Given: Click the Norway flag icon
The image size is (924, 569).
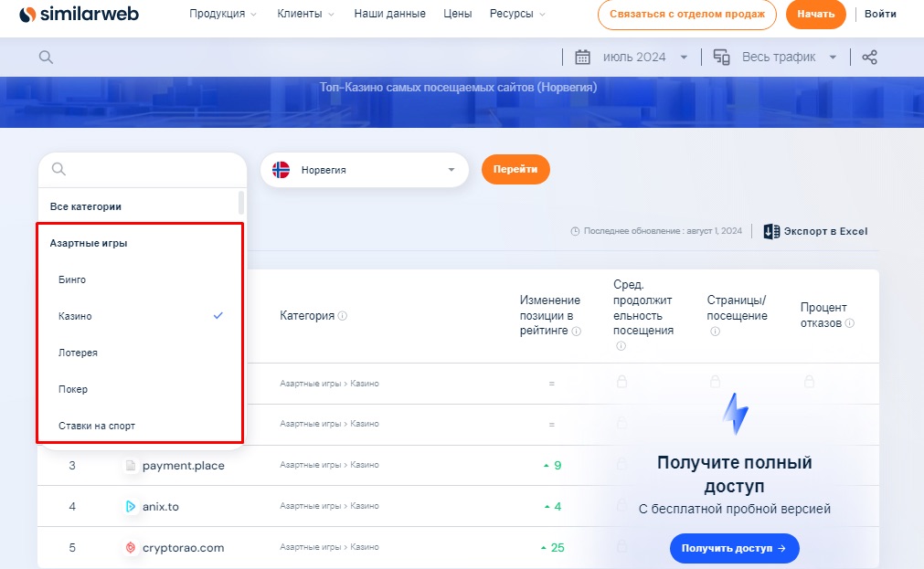Looking at the screenshot, I should coord(281,170).
